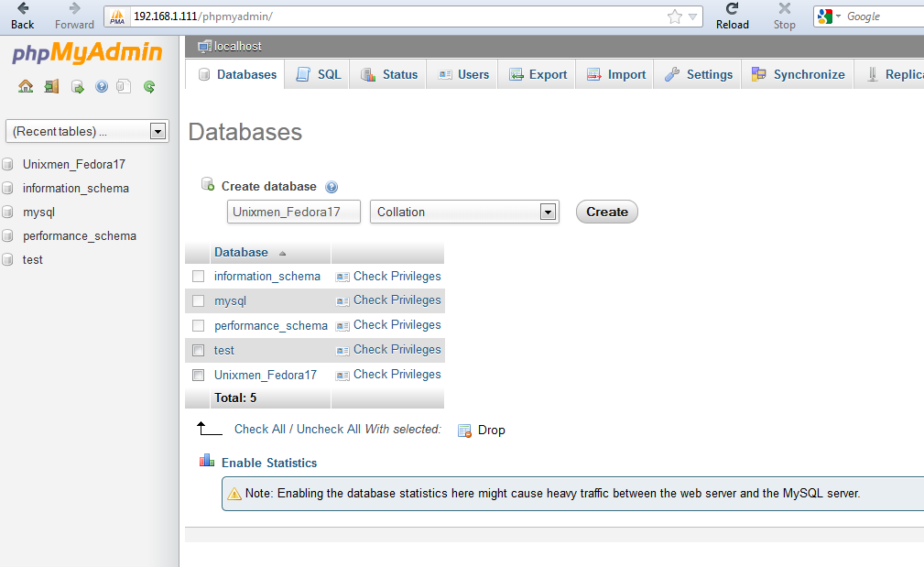Click the Drop database icon
Screen dimensions: 924x567
465,431
